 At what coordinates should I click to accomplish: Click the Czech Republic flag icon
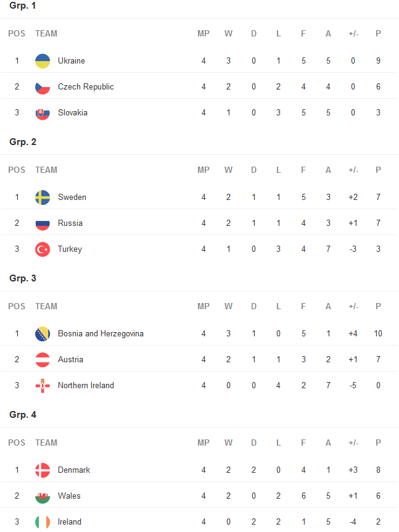(43, 87)
